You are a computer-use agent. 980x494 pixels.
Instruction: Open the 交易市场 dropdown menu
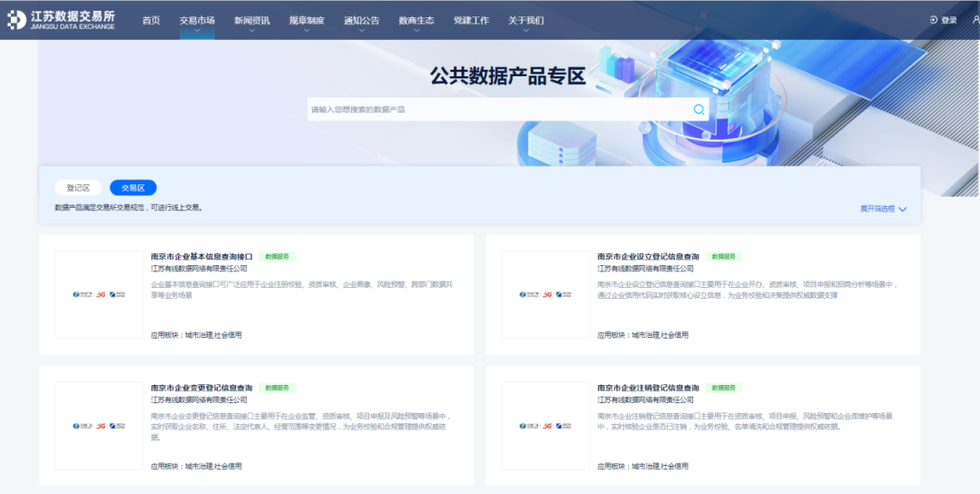(x=197, y=20)
